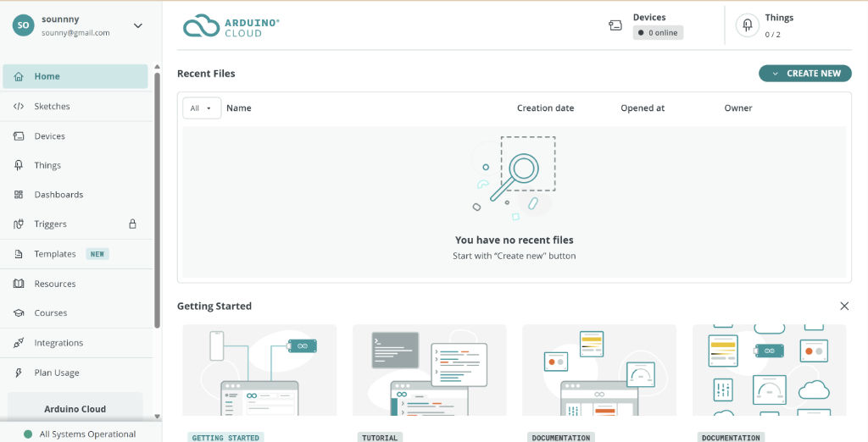The height and width of the screenshot is (442, 868).
Task: Click the Courses graduation cap icon
Action: pos(19,313)
